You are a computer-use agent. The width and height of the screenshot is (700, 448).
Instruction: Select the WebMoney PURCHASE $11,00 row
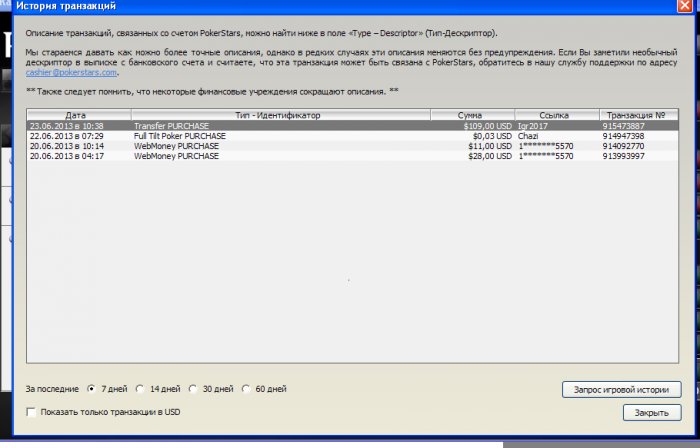[353, 146]
